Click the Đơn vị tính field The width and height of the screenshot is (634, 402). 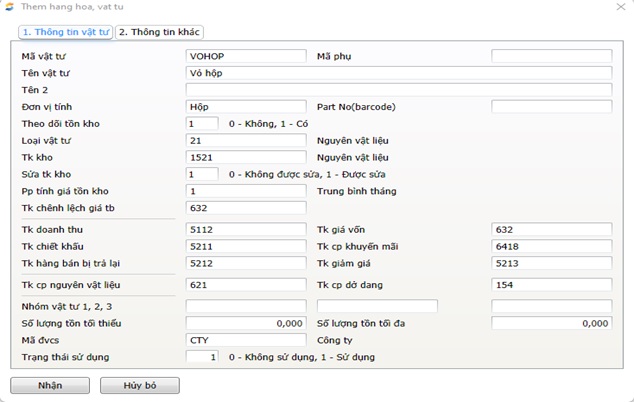tap(246, 107)
